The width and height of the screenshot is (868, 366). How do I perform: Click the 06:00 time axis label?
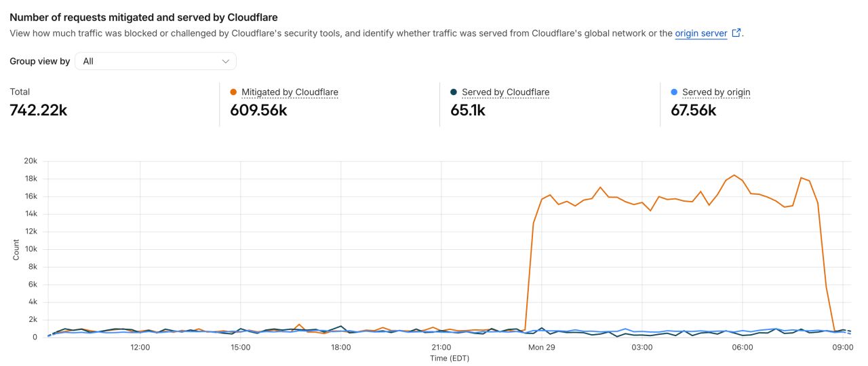pos(743,347)
